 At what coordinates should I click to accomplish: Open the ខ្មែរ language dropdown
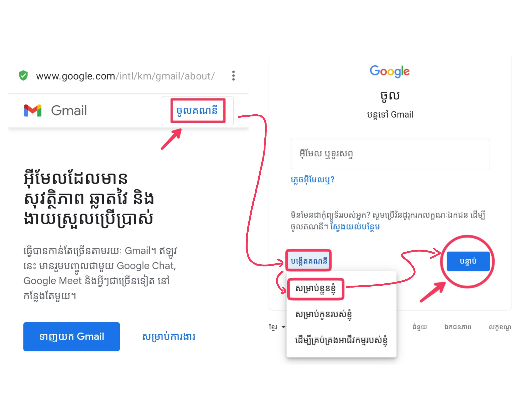[277, 327]
